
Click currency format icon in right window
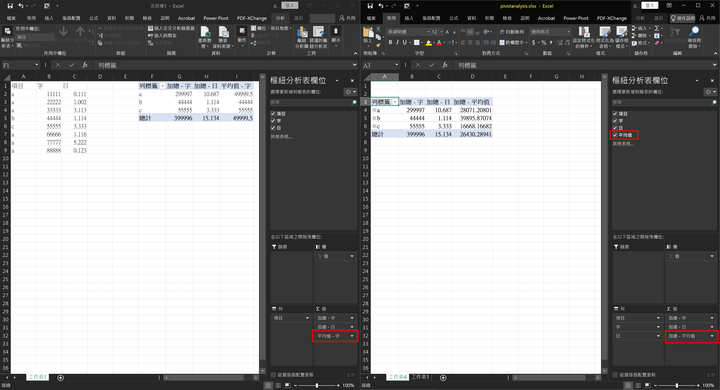click(534, 43)
